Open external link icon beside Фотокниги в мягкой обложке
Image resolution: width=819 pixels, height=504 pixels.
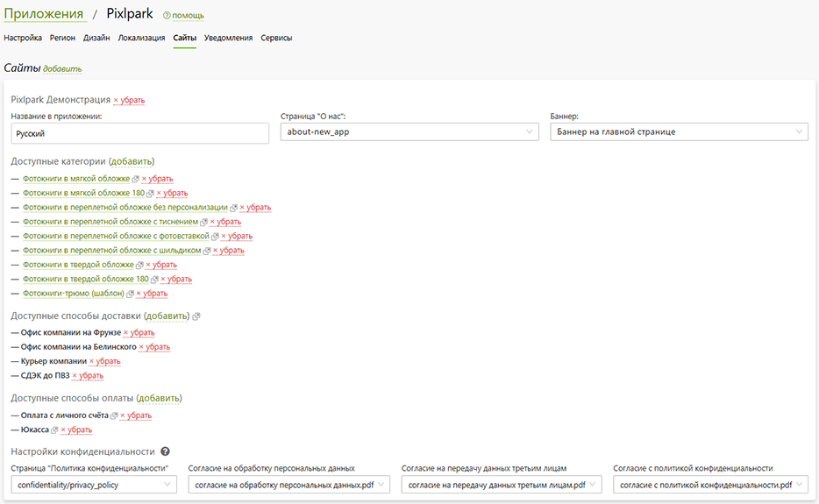click(135, 179)
